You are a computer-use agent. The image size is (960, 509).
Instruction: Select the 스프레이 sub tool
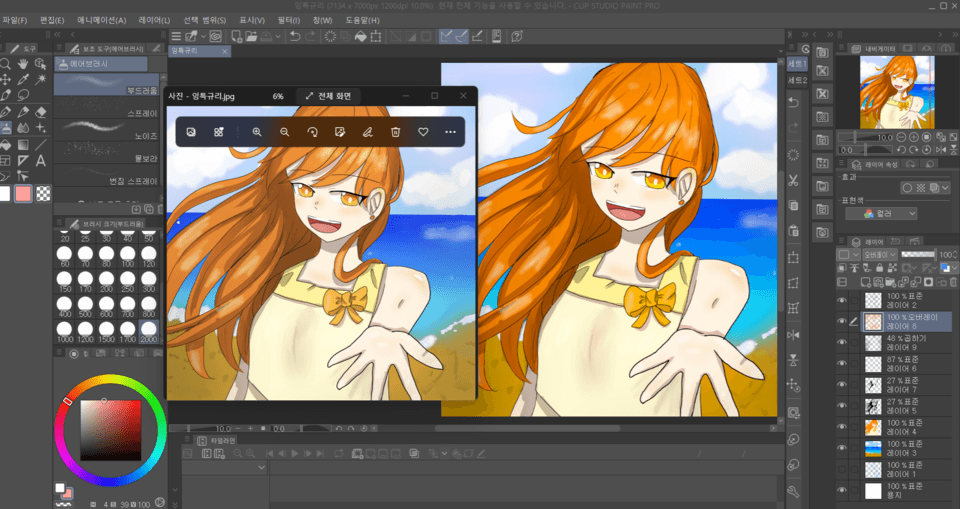107,107
